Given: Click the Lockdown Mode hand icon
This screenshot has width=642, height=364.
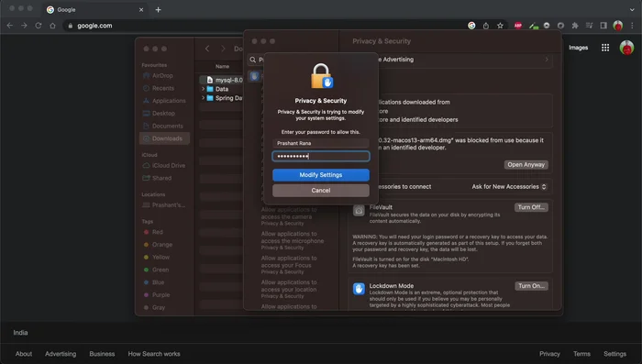Looking at the screenshot, I should click(x=359, y=289).
